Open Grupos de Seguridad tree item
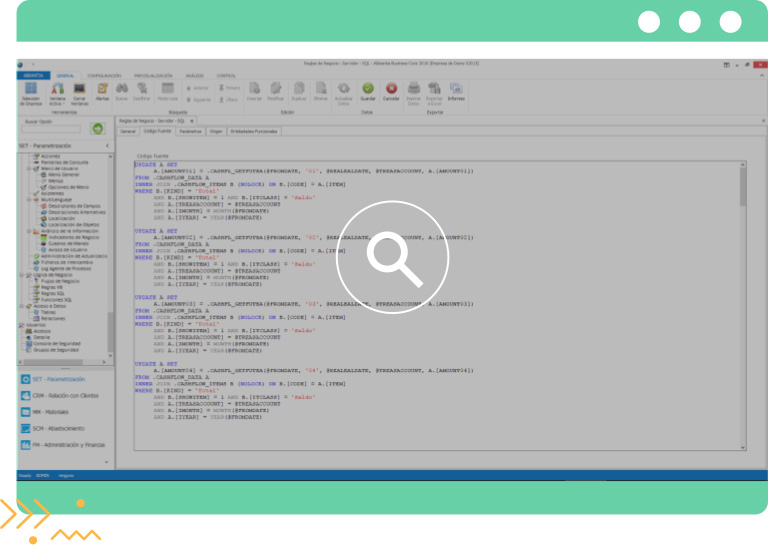 pos(55,350)
